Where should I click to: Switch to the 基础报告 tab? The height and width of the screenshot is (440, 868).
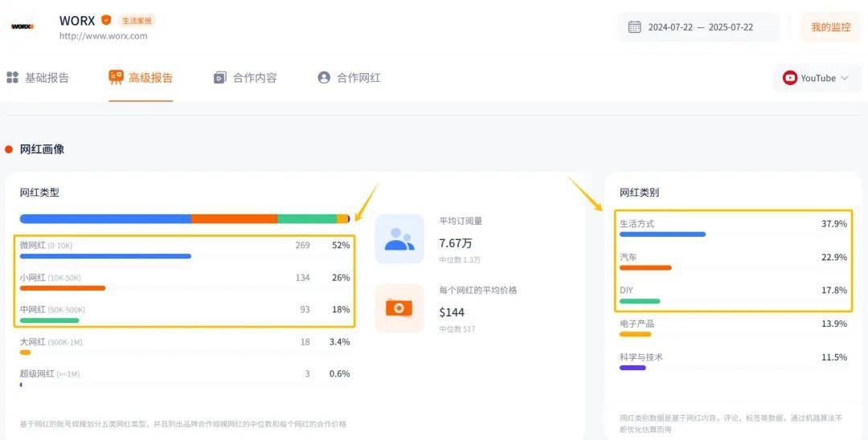[x=38, y=78]
